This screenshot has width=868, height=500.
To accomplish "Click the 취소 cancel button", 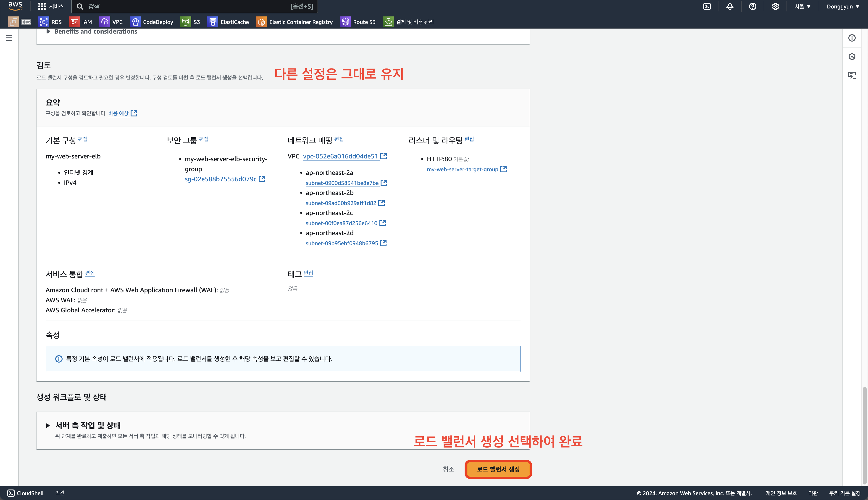I will pyautogui.click(x=448, y=469).
